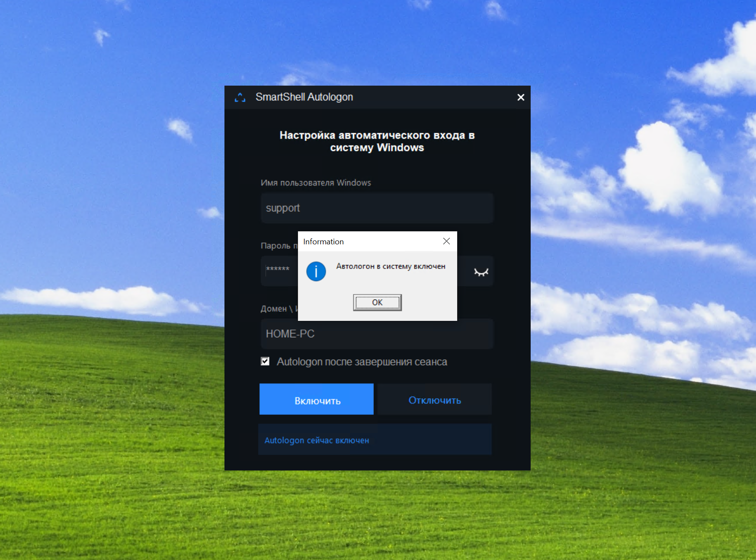Screen dimensions: 756x560
Task: Click heading Настройка автоматического входа в систему Windows
Action: coord(377,141)
